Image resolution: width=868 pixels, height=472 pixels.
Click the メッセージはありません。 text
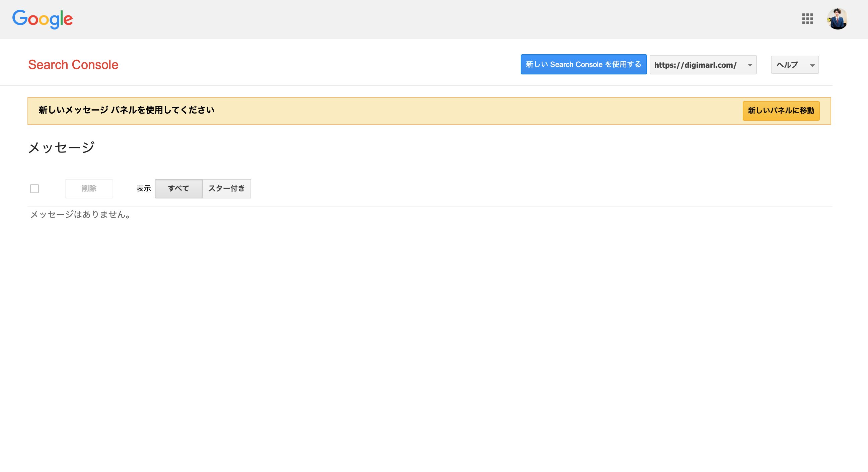point(81,215)
